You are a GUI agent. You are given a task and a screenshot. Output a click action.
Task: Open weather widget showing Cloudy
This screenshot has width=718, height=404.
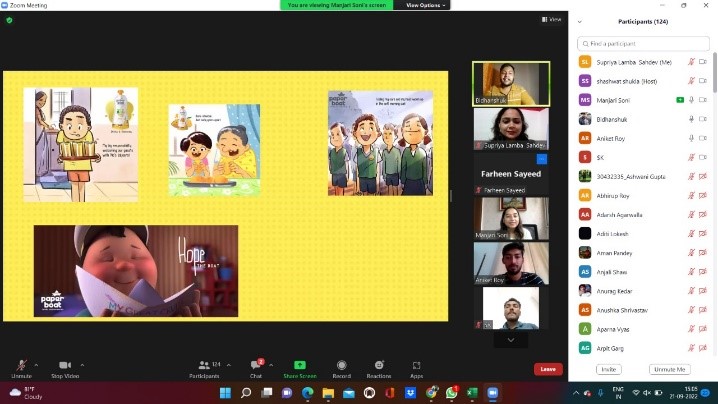27,393
